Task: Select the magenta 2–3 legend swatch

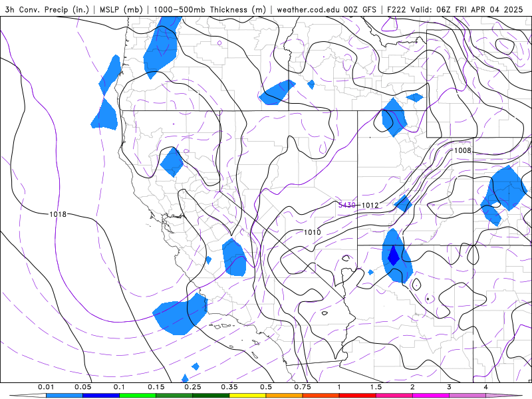Action: [431, 396]
